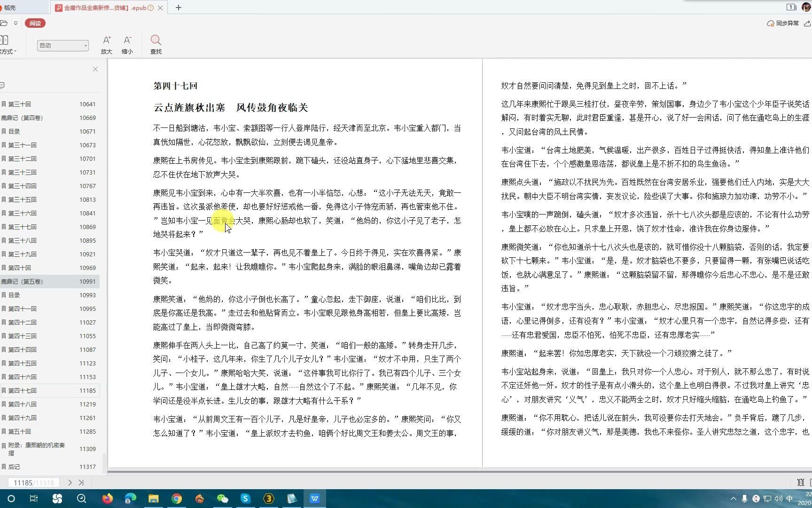Click the view layout icon in status bar
812x508 pixels.
pyautogui.click(x=801, y=483)
